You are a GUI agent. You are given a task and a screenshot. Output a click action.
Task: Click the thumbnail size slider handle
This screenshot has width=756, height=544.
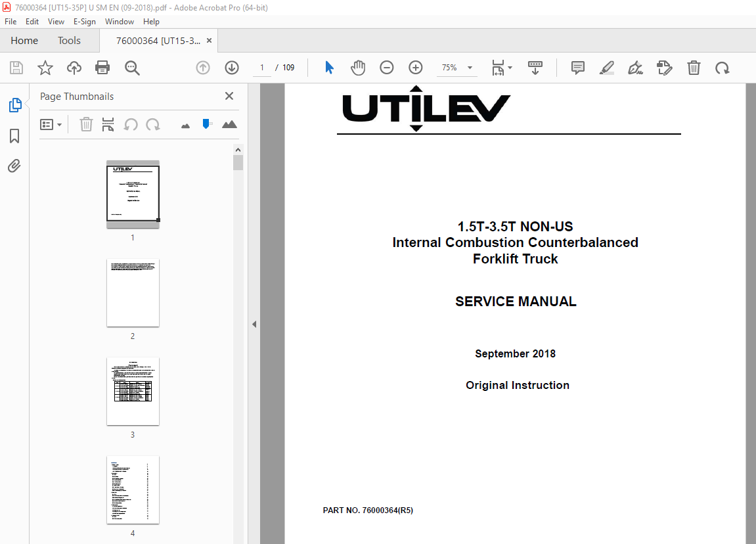(206, 124)
